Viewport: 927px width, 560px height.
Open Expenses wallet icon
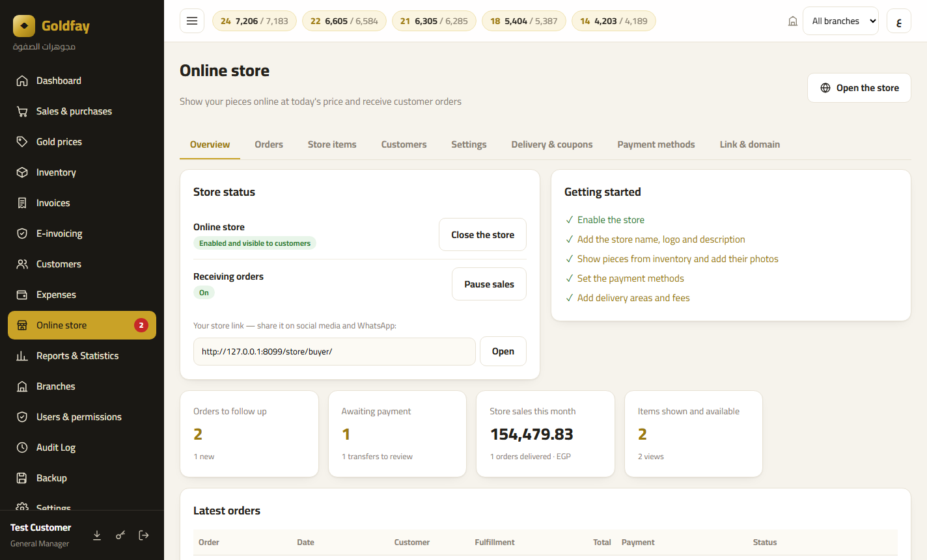(x=22, y=295)
